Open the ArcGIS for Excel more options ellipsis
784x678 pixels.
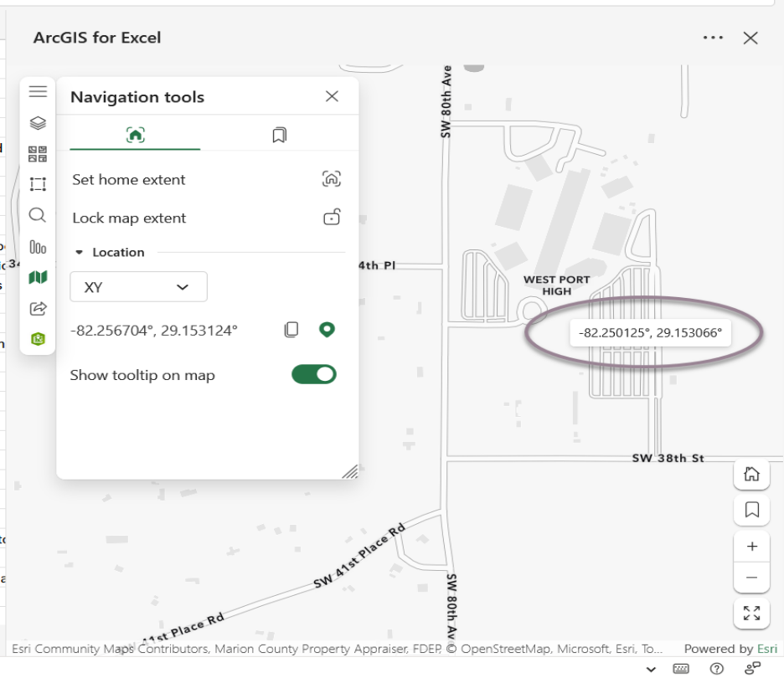tap(713, 38)
